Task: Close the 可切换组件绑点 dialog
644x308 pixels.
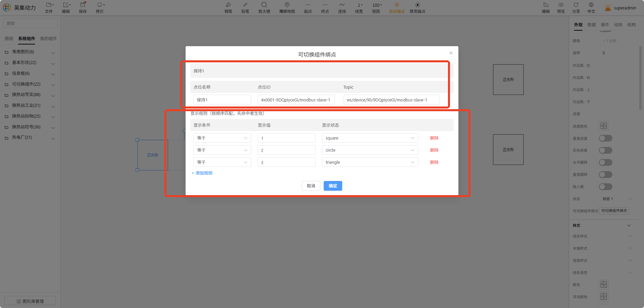Action: click(x=451, y=53)
